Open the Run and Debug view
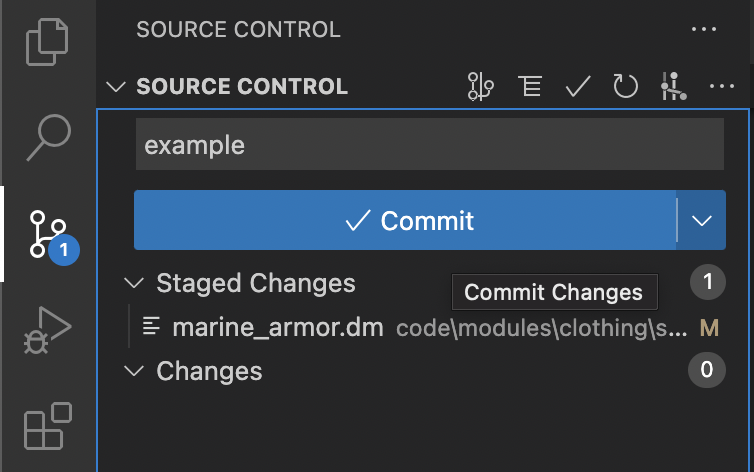754x472 pixels. tap(47, 330)
